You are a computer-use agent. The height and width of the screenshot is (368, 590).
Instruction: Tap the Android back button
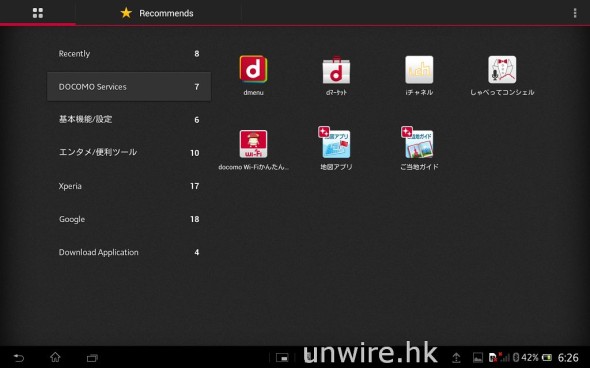tap(18, 357)
